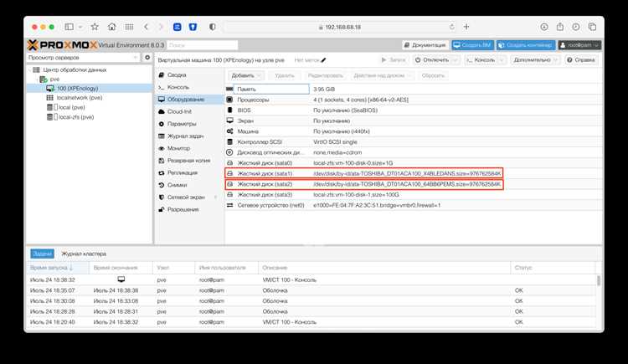The image size is (628, 364).
Task: Open a new tab with the plus icon
Action: [466, 27]
